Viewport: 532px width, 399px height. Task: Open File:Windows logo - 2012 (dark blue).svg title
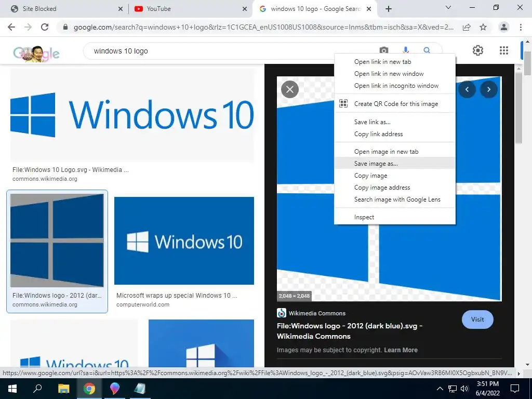coord(350,331)
